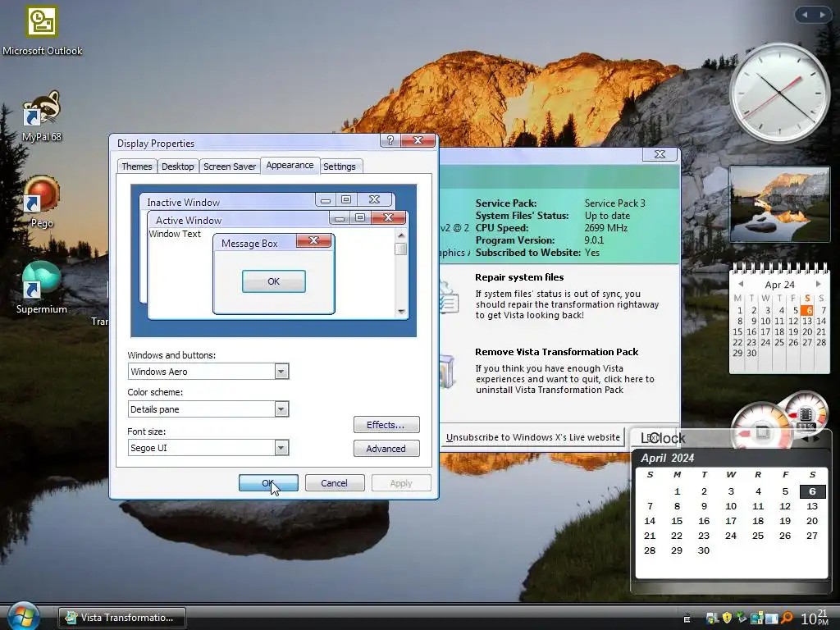This screenshot has height=630, width=840.
Task: Click the blue window tray icon
Action: click(771, 619)
